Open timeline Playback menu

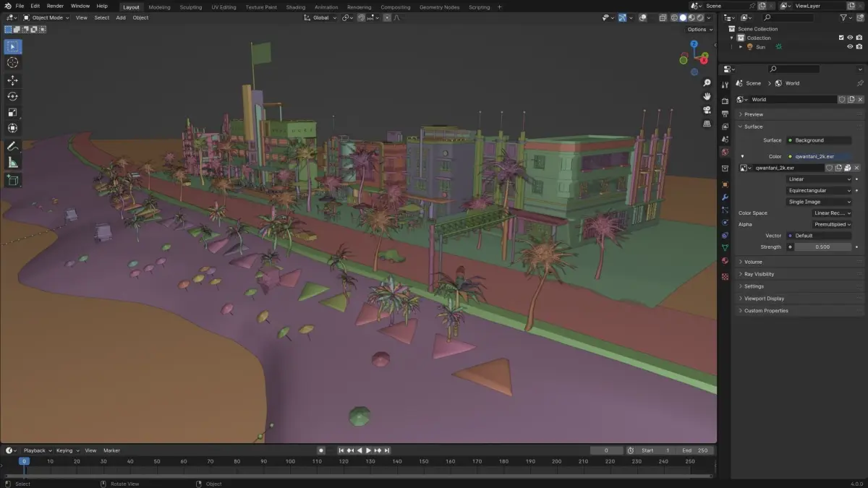pos(37,450)
